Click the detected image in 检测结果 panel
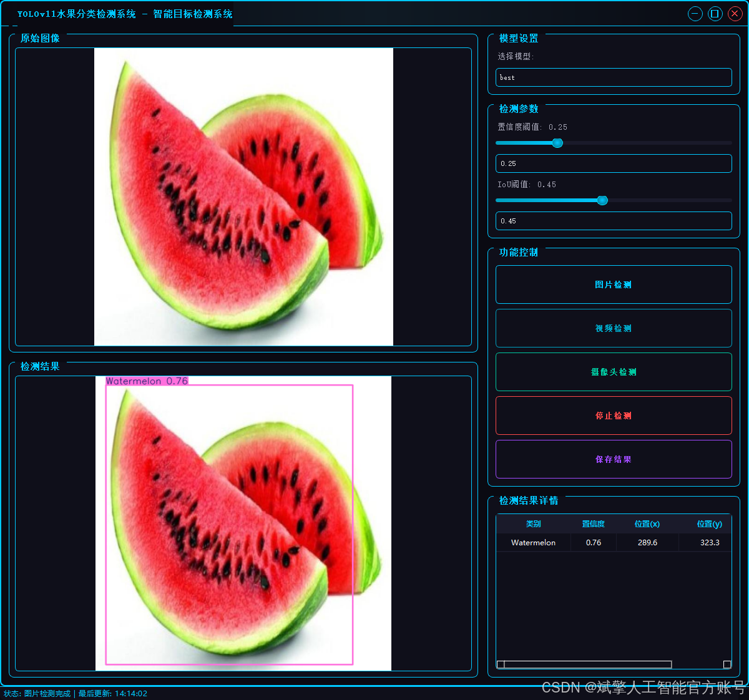The width and height of the screenshot is (749, 700). (x=243, y=523)
